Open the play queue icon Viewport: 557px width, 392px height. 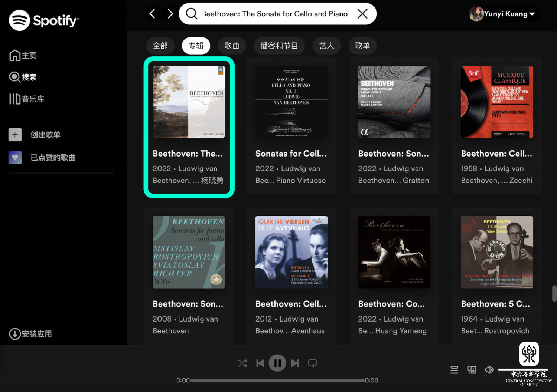454,370
